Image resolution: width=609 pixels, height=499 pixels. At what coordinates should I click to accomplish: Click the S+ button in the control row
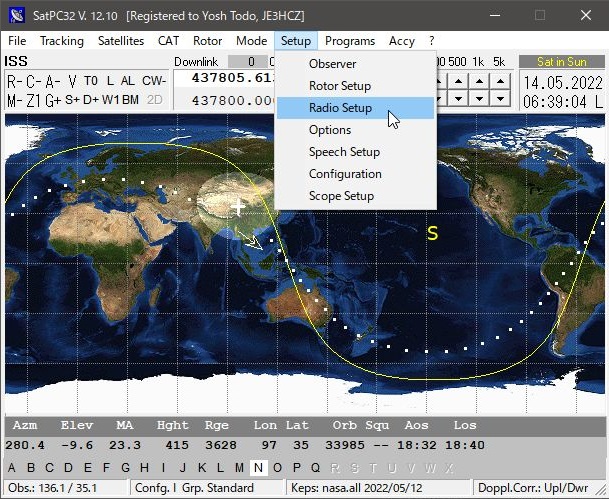74,100
